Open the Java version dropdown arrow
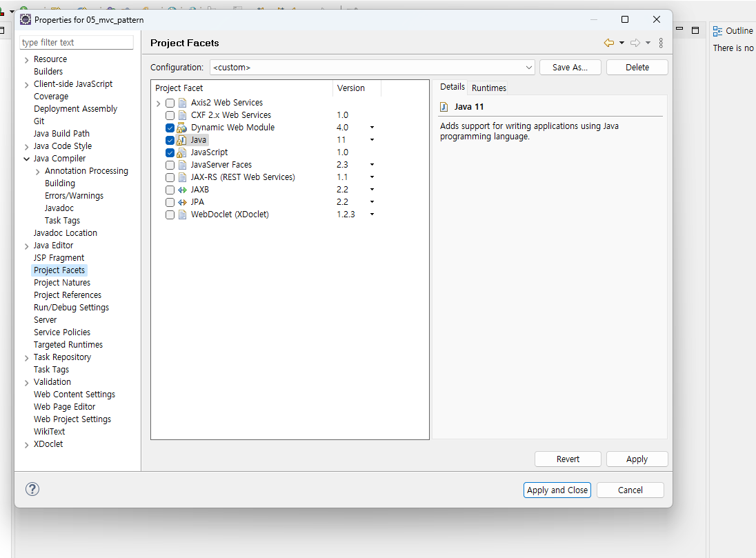756x558 pixels. [x=372, y=140]
